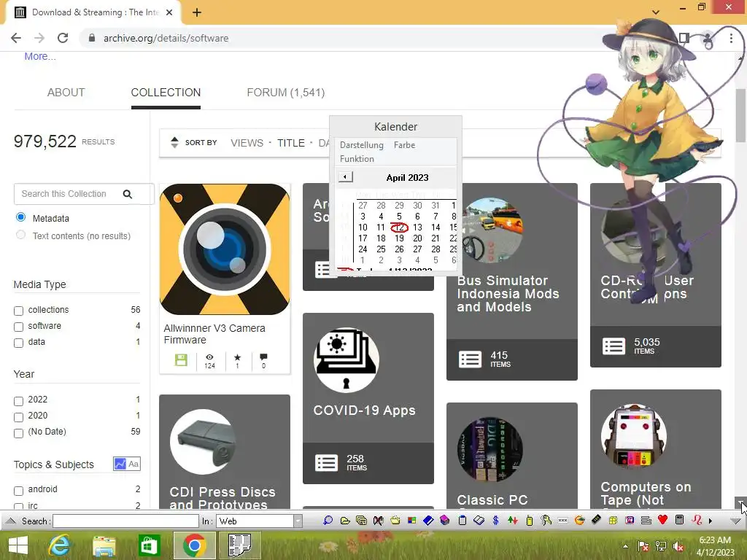Reload the archive.org page
747x560 pixels.
tap(63, 38)
